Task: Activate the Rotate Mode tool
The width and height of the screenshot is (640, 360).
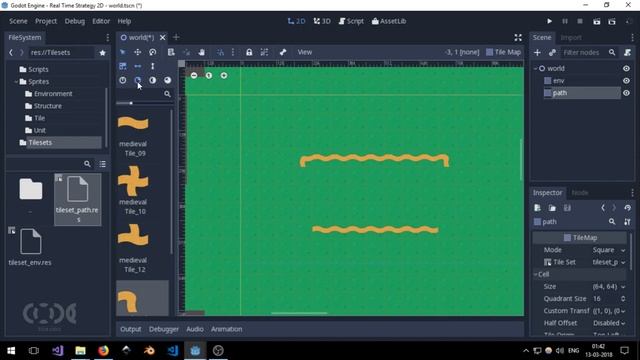Action: [x=153, y=52]
